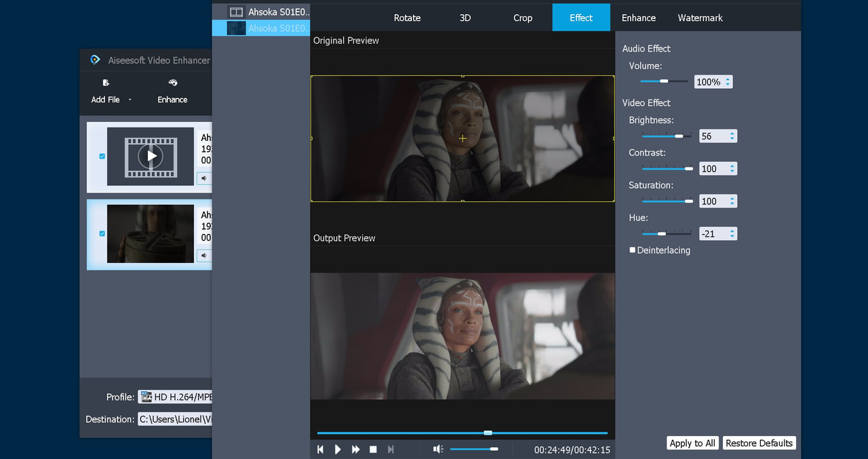The image size is (868, 459).
Task: Switch to the 3D tab
Action: pos(465,18)
